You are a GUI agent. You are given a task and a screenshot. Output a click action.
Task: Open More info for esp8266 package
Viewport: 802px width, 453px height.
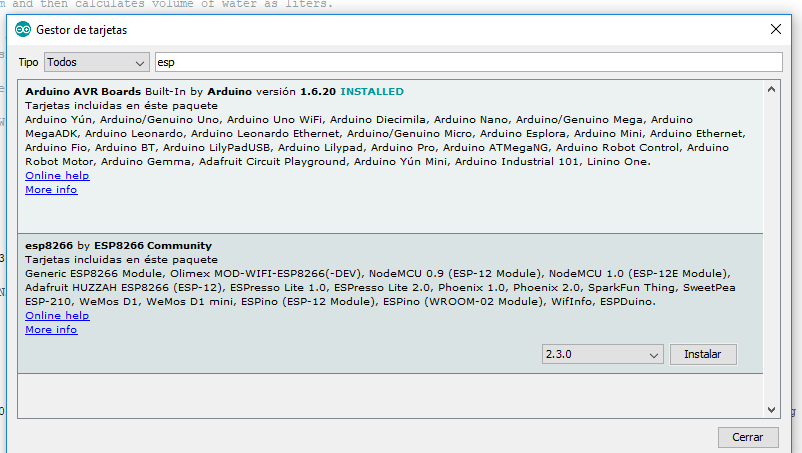pyautogui.click(x=51, y=330)
